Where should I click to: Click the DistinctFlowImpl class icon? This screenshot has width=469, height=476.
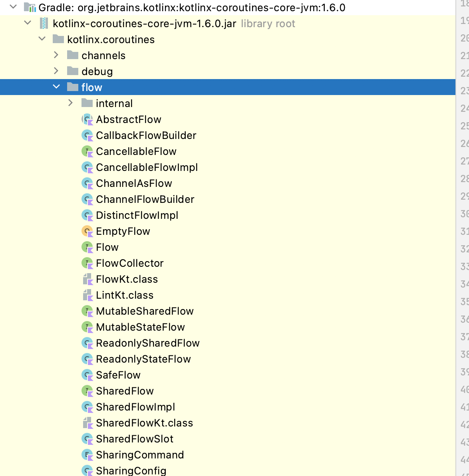point(87,216)
